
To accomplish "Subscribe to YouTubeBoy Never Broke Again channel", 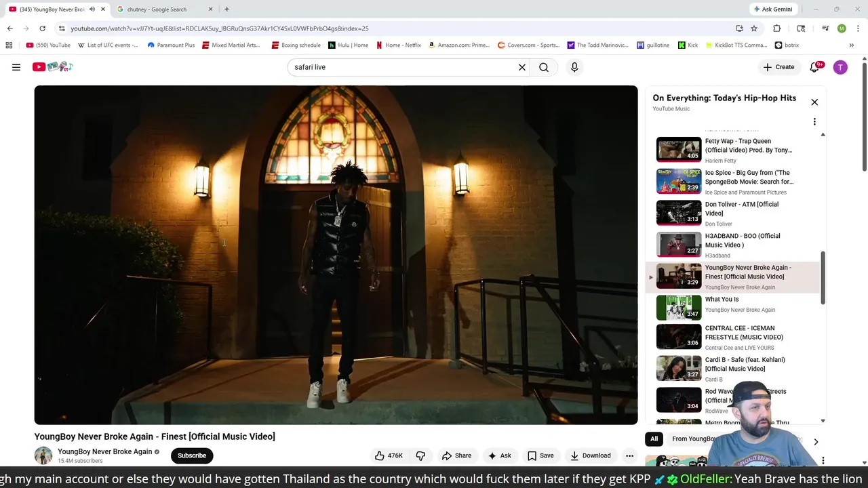I will click(192, 455).
